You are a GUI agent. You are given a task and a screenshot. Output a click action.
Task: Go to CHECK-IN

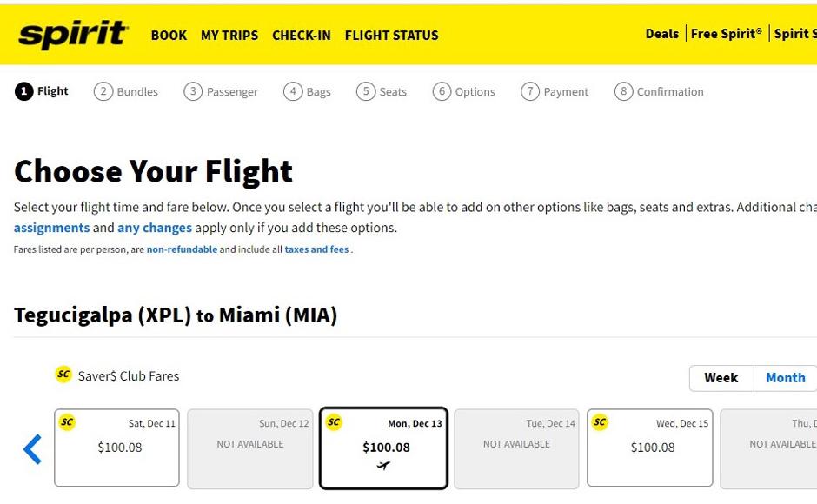pos(301,36)
